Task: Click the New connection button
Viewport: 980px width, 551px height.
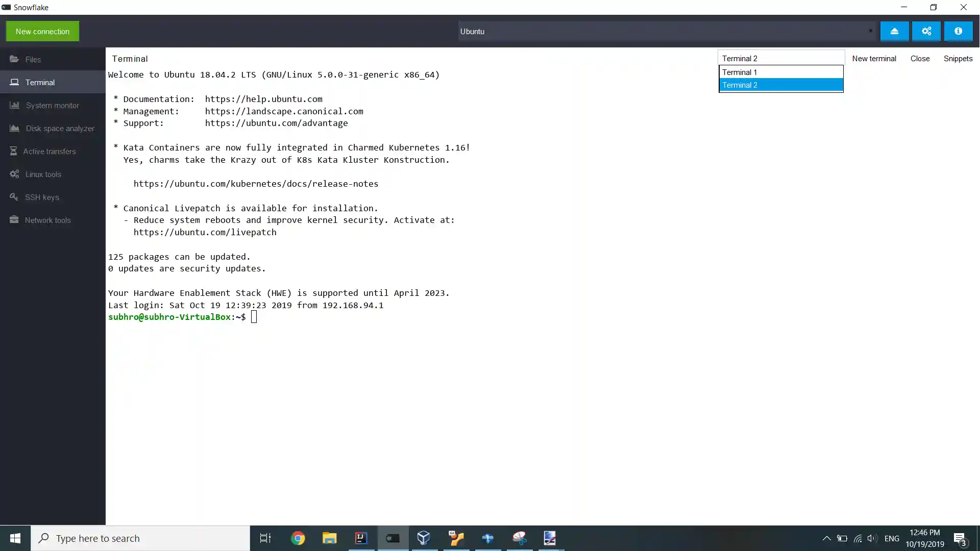Action: (42, 31)
